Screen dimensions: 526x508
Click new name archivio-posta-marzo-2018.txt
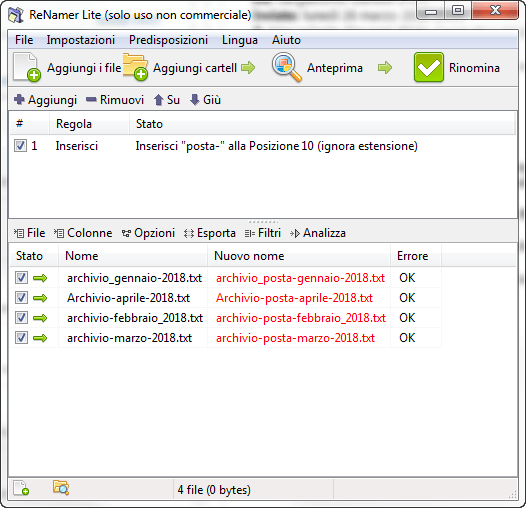(x=295, y=338)
